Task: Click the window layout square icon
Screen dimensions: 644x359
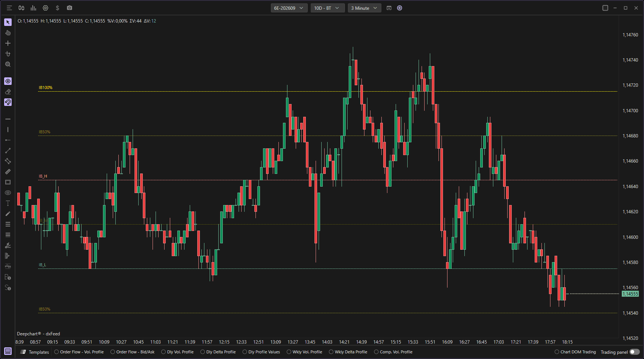Action: (605, 8)
